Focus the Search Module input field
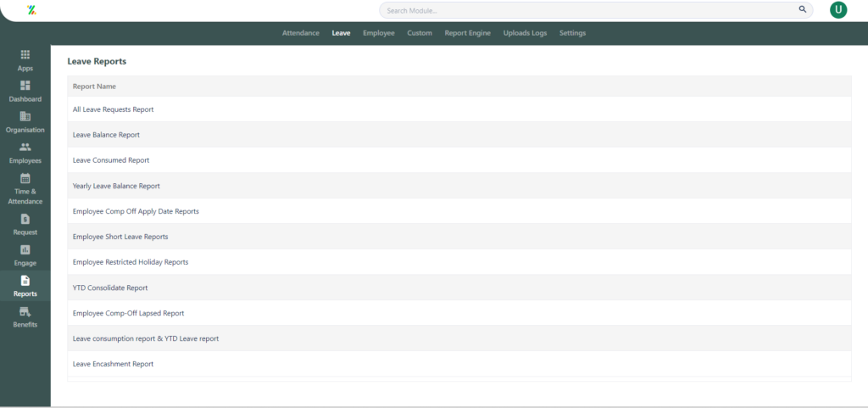Viewport: 868px width, 408px height. pyautogui.click(x=596, y=10)
